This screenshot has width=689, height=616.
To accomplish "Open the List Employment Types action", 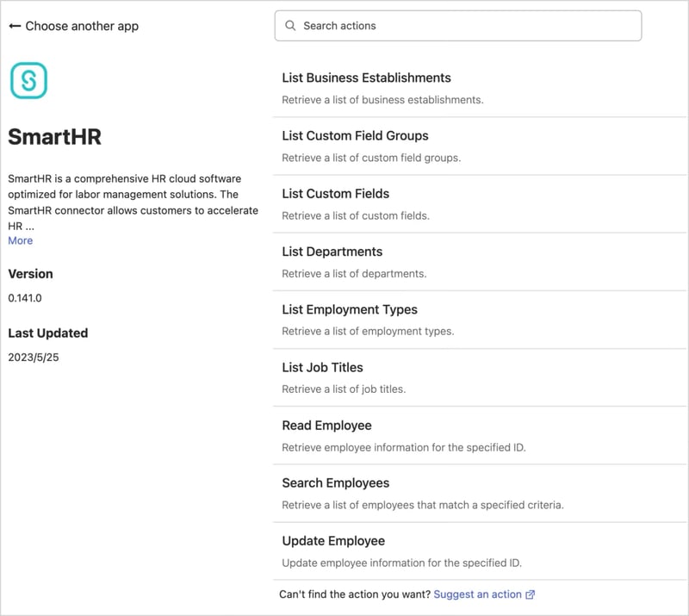I will (x=350, y=308).
